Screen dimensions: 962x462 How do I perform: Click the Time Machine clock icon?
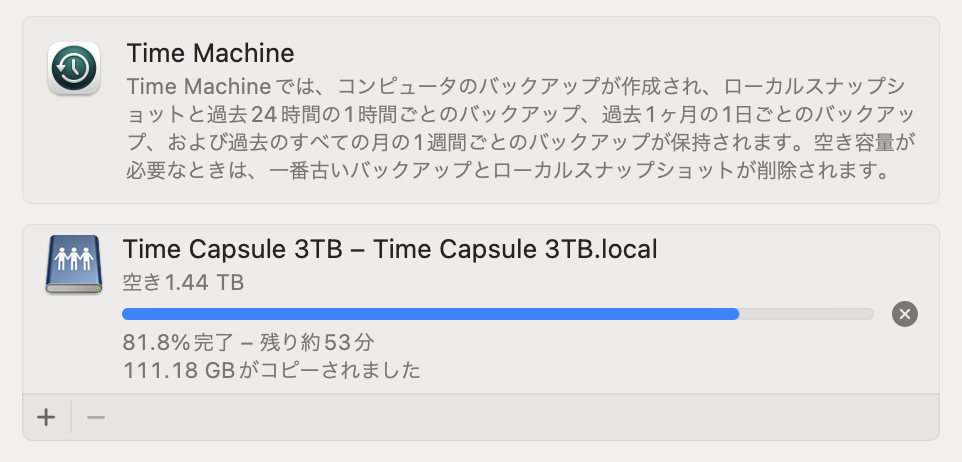(x=73, y=69)
